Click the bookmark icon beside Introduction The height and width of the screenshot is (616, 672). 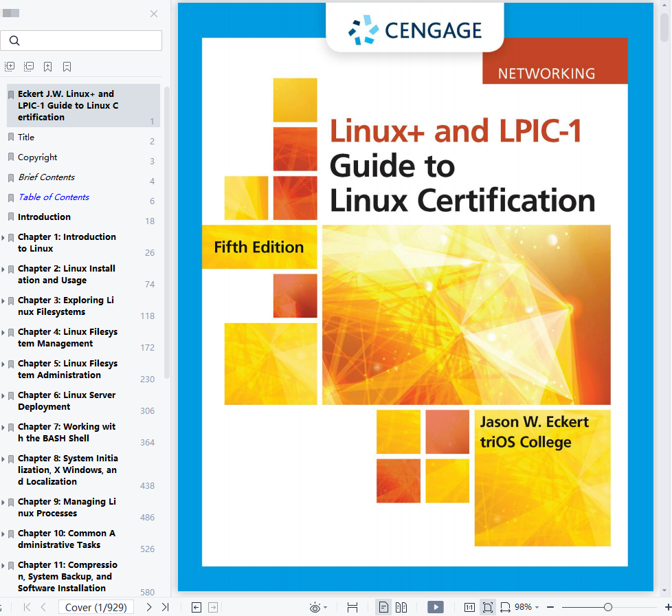click(11, 217)
